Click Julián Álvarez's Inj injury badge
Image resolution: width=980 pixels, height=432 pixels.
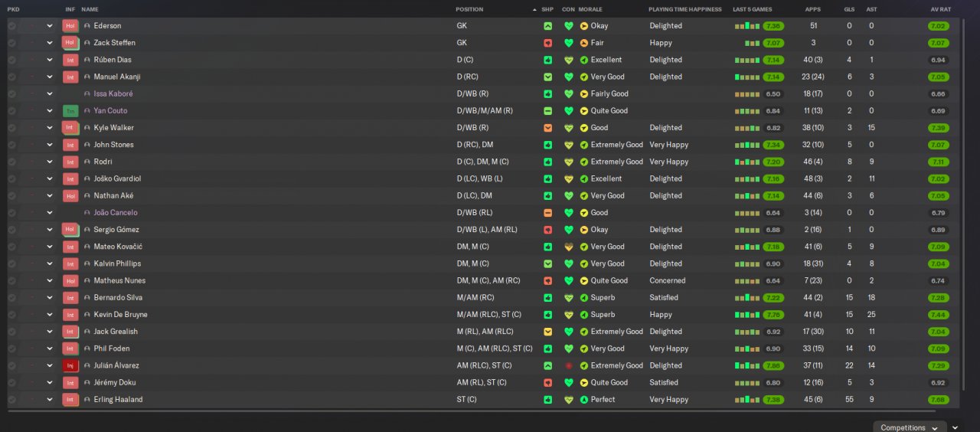70,365
